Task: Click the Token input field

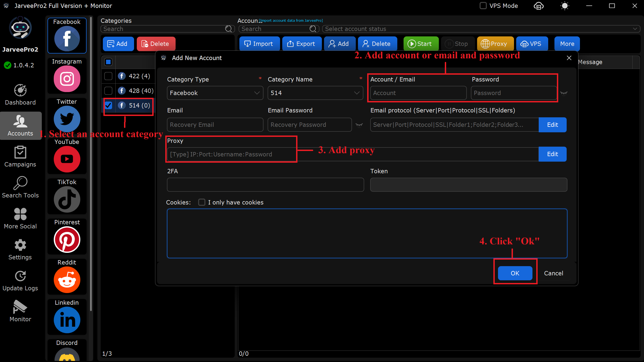Action: 469,185
